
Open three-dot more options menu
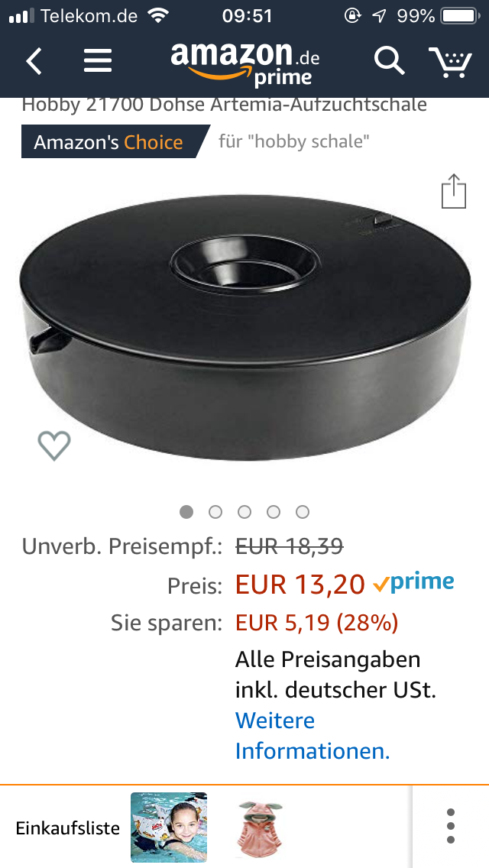click(x=451, y=827)
